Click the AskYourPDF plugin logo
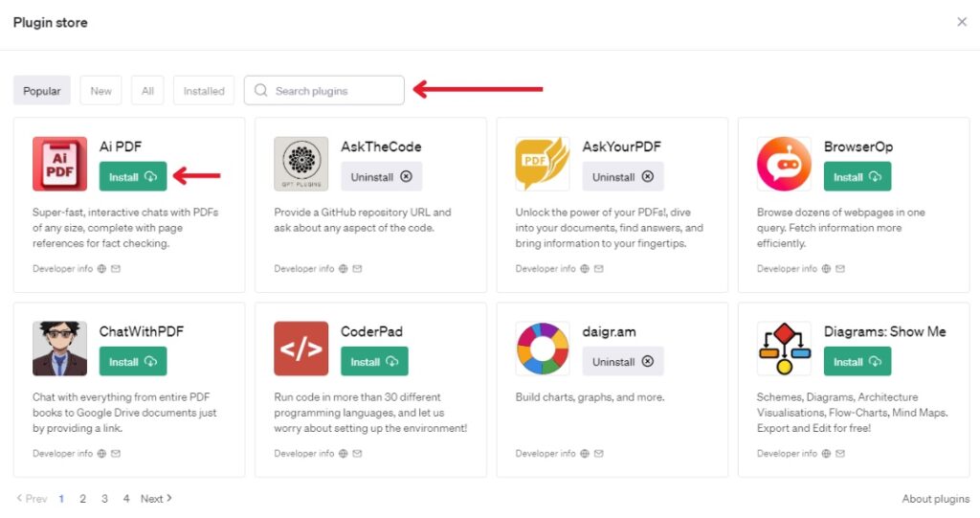The width and height of the screenshot is (980, 518). coord(543,164)
